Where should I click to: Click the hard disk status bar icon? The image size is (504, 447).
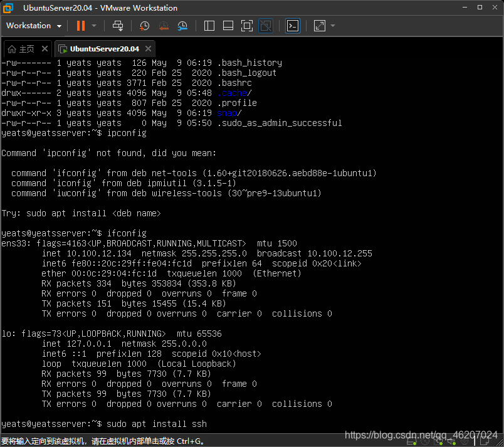click(411, 441)
